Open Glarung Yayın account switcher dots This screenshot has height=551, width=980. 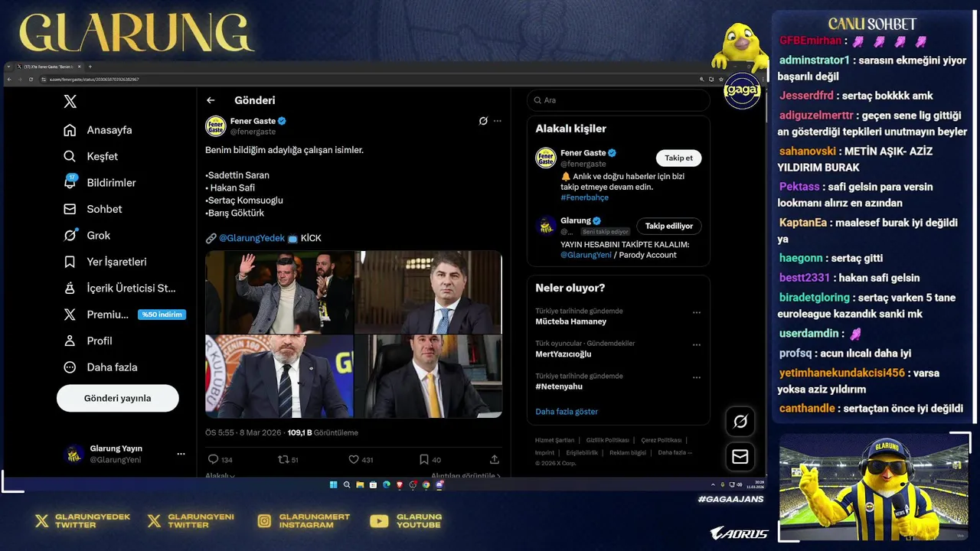pyautogui.click(x=181, y=454)
